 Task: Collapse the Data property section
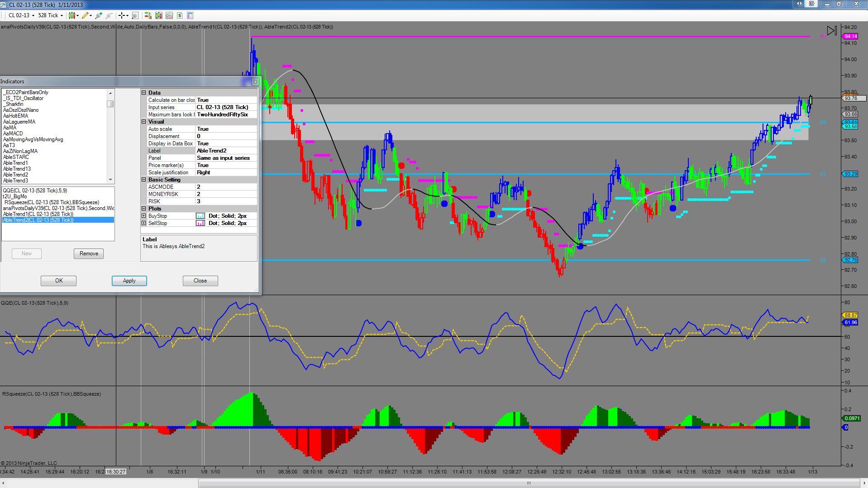click(x=144, y=93)
